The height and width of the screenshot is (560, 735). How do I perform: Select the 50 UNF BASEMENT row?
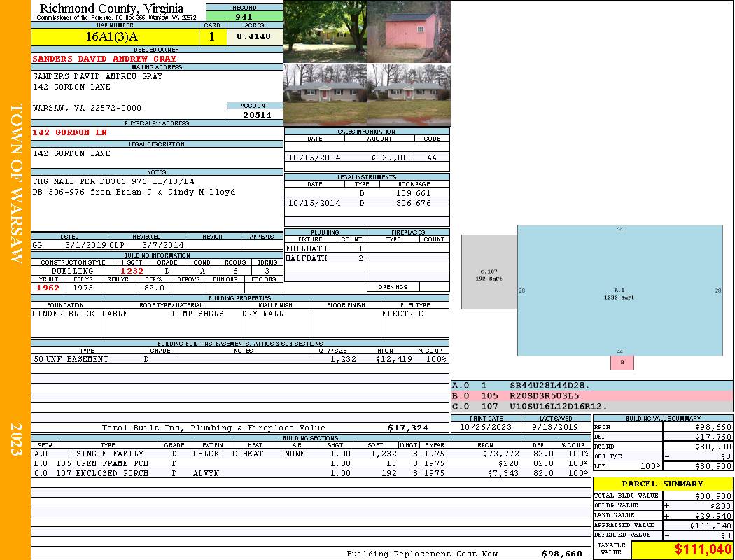pos(238,359)
